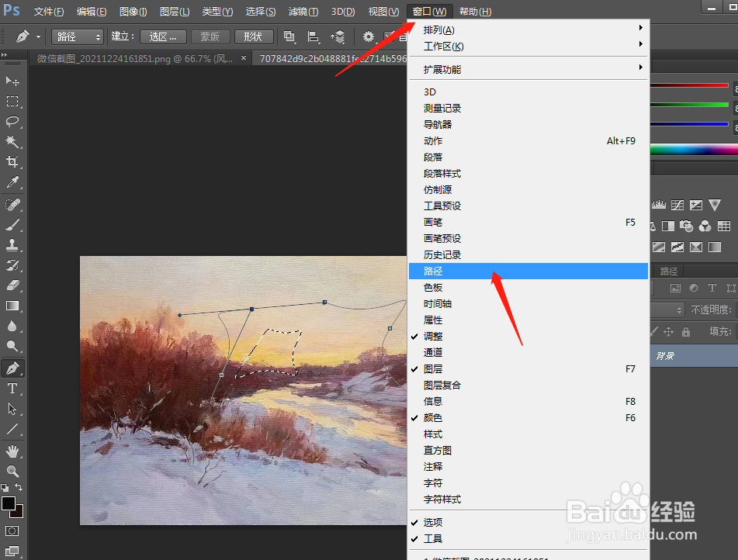
Task: Open path alignment options
Action: 313,36
